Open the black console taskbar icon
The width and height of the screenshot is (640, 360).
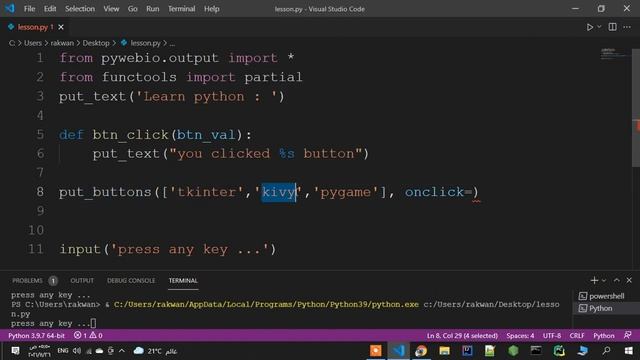tap(536, 351)
